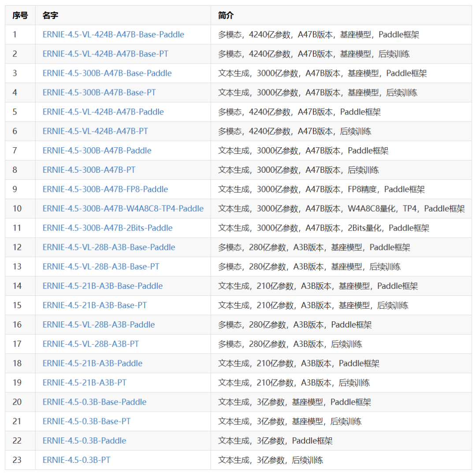
Task: Open the ERNIE-4.5-300B-A47B-Paddle link
Action: tap(97, 151)
